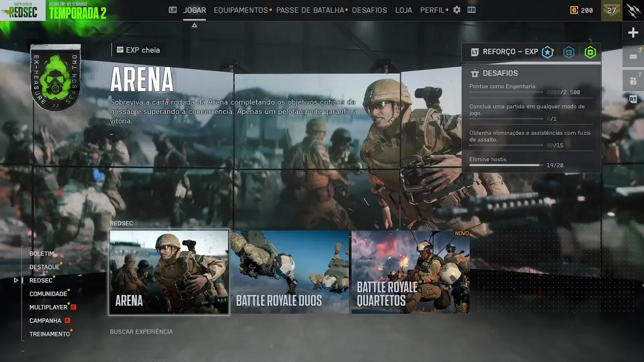This screenshot has width=644, height=362.
Task: Open the rank 27 badge
Action: [x=611, y=10]
